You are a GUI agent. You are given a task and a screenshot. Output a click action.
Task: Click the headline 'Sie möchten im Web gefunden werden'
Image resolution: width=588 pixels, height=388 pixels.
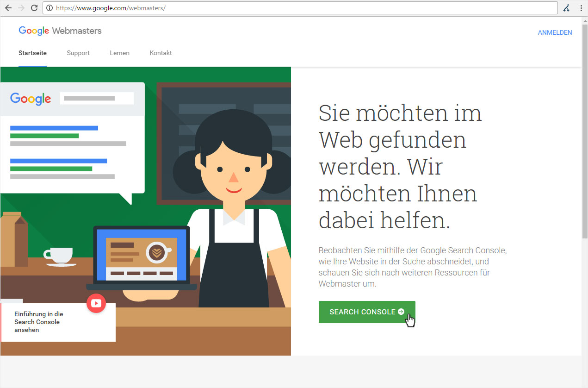point(400,167)
